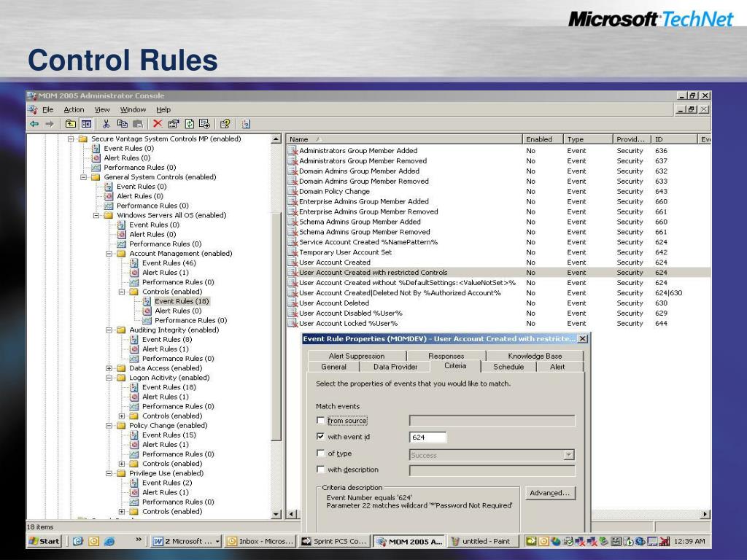Enable the 'from source' checkbox
Screen dimensions: 747x560
coord(321,421)
